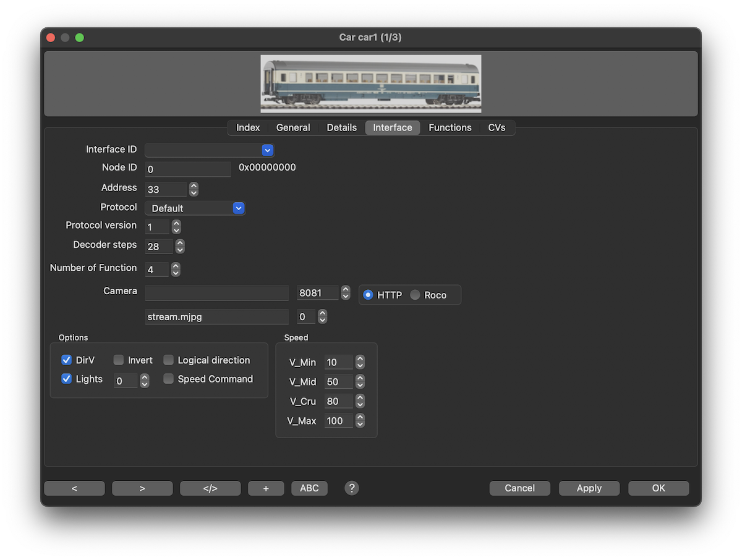742x560 pixels.
Task: Click the stream.mjpg camera path field
Action: tap(216, 316)
